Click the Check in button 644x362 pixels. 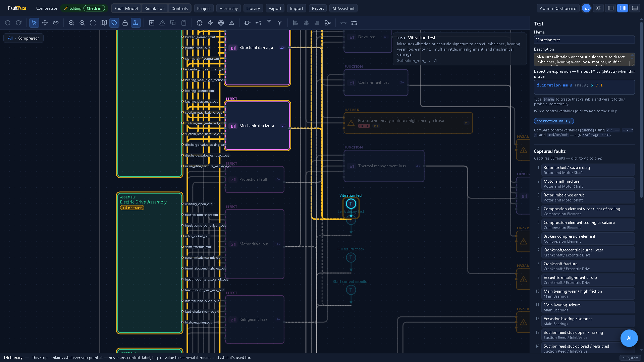(94, 8)
